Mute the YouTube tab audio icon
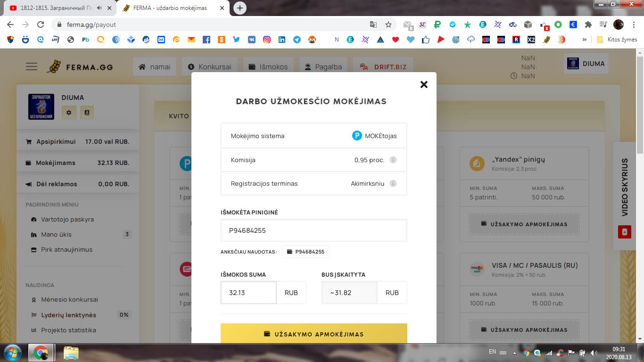The image size is (644, 362). pyautogui.click(x=99, y=8)
